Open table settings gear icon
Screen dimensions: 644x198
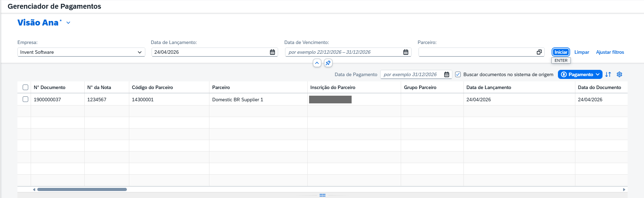click(x=619, y=74)
